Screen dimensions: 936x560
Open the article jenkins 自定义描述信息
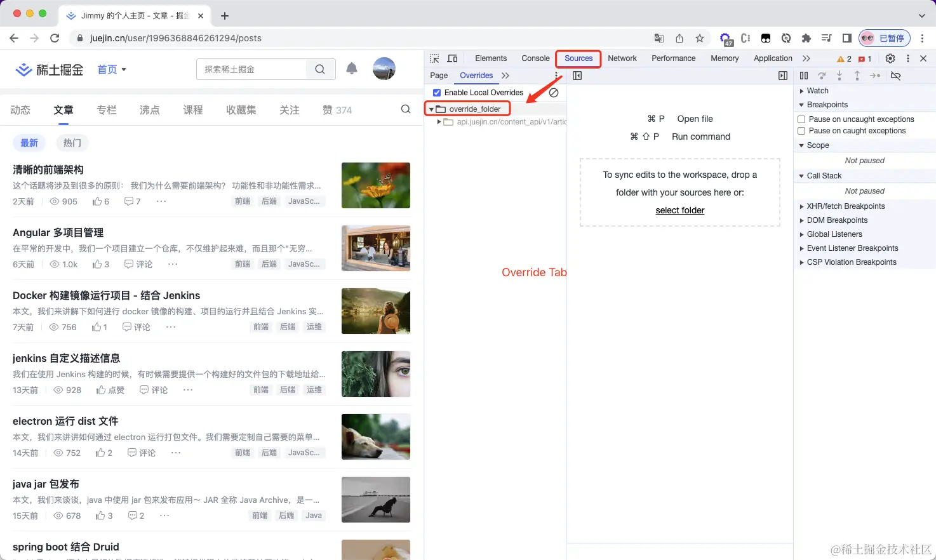[x=66, y=358]
